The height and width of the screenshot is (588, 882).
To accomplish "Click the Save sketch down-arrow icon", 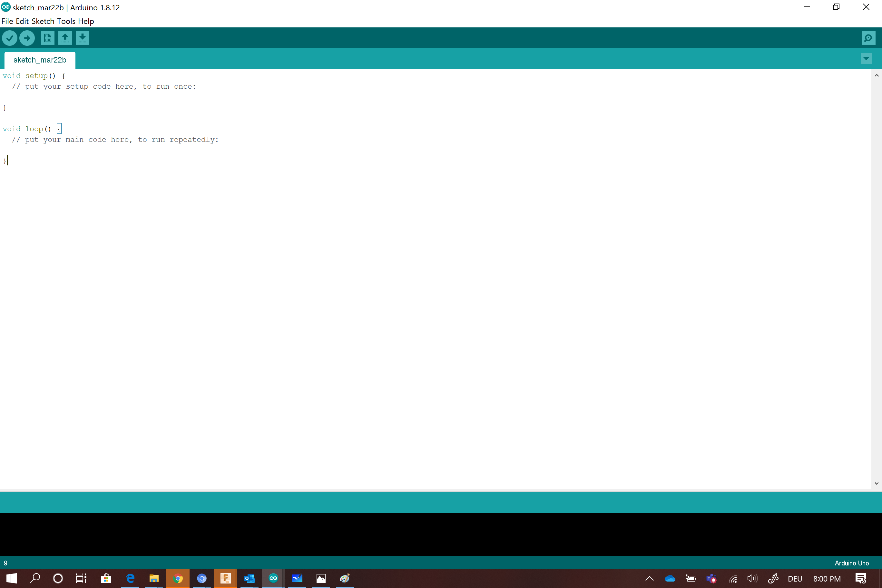I will tap(83, 38).
